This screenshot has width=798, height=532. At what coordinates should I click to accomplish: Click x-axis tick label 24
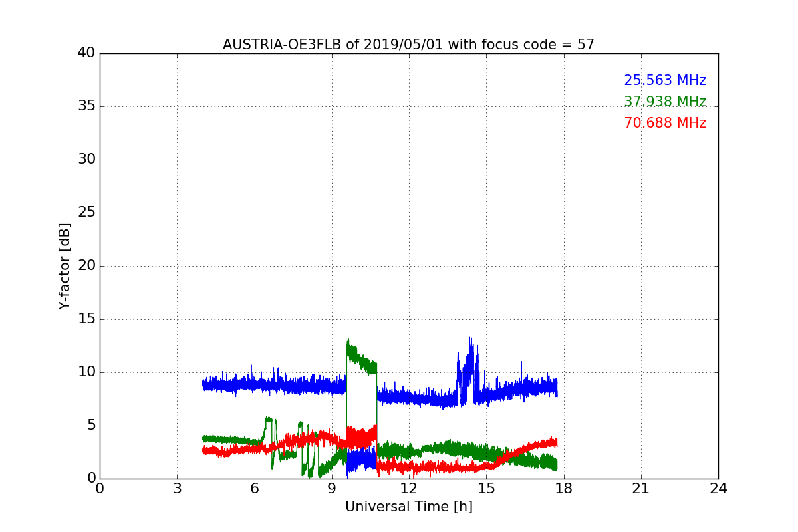718,489
